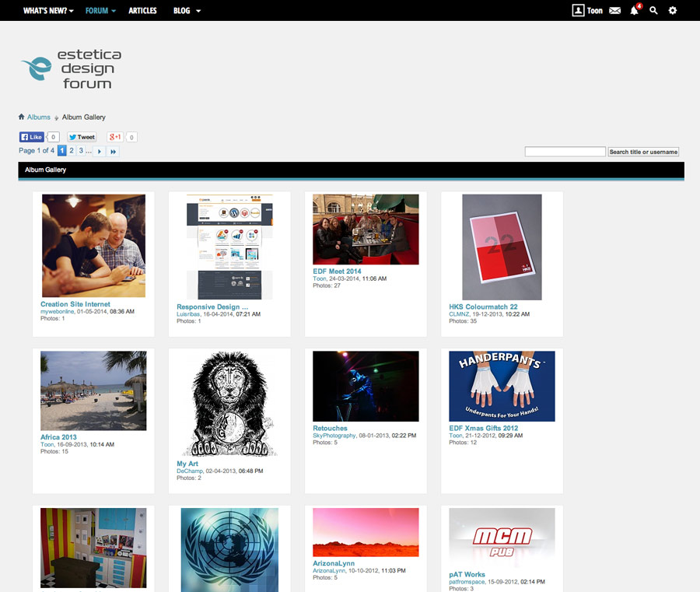Open the Handerpants EDF Xmas Gifts thumbnail
Viewport: 700px width, 592px height.
tap(502, 386)
